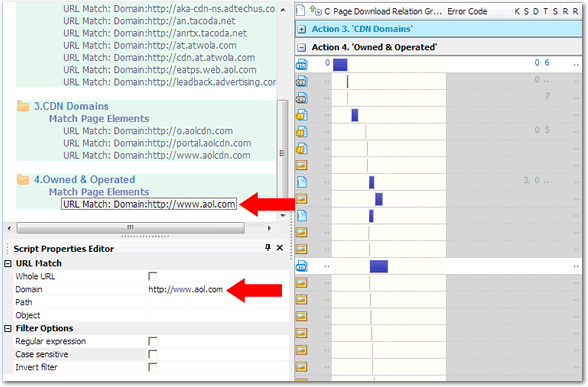The width and height of the screenshot is (588, 387).
Task: Click Match Page Elements under 4.Owned & Operated
Action: (x=99, y=192)
